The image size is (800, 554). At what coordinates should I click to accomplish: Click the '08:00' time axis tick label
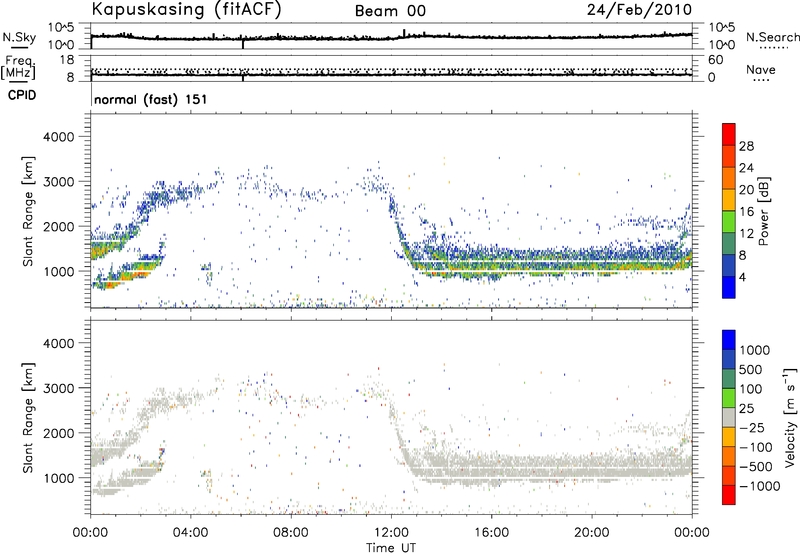pyautogui.click(x=291, y=533)
